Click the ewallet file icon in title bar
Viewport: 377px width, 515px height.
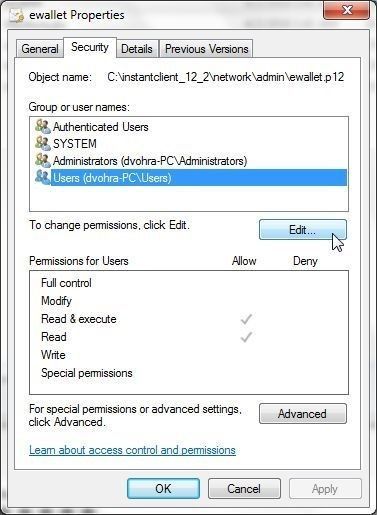pos(17,15)
